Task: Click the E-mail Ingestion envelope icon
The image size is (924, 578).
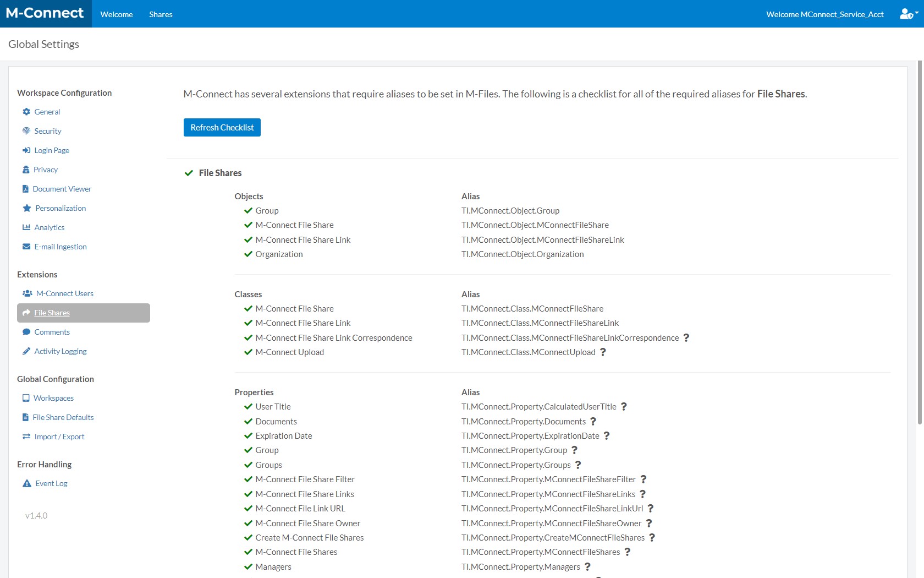Action: (x=26, y=247)
